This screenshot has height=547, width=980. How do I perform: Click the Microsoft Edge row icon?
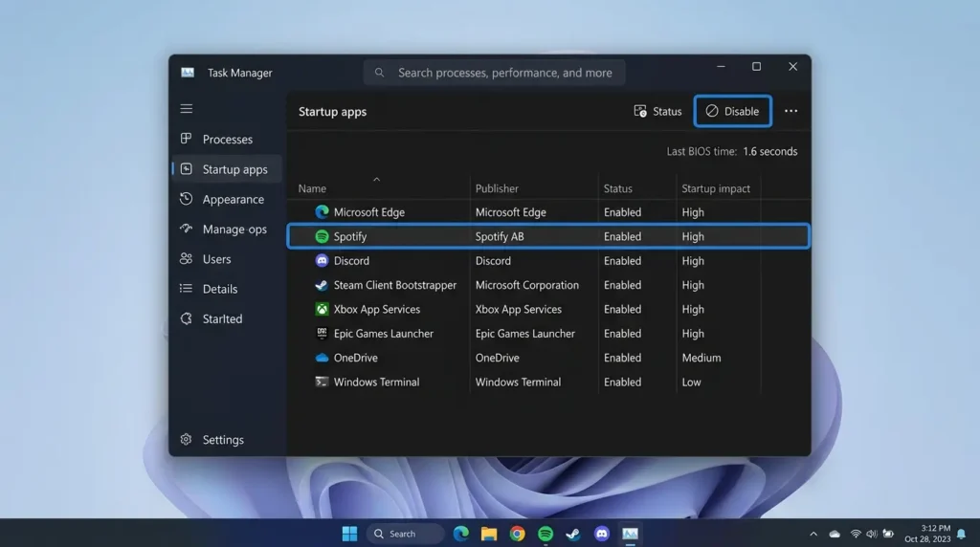(x=322, y=212)
